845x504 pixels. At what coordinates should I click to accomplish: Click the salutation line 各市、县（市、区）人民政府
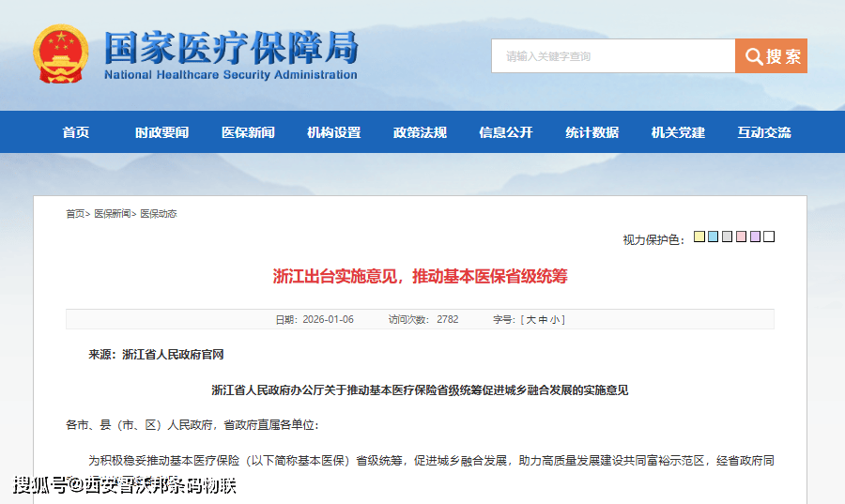(x=192, y=425)
